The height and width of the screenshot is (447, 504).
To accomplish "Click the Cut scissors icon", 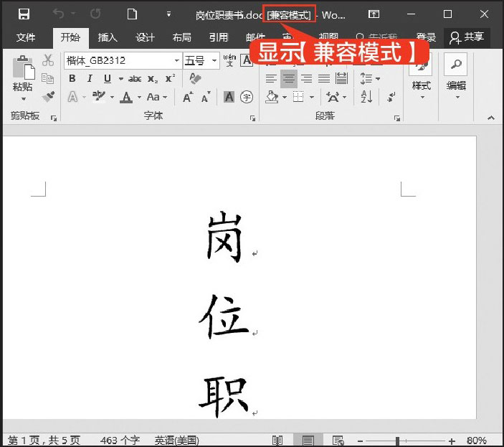I will [x=48, y=61].
